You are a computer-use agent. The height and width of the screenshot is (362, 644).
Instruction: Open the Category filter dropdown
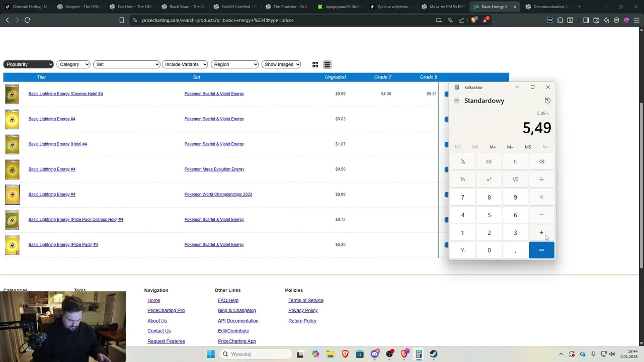click(73, 64)
